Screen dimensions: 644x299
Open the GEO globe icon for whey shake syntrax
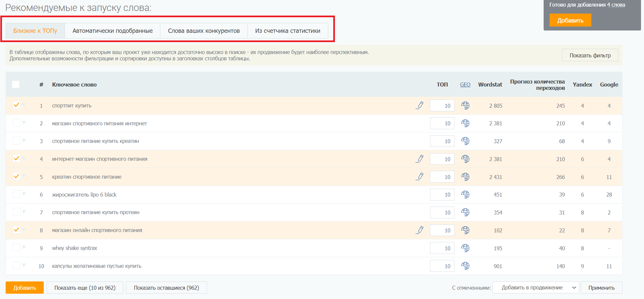tap(465, 248)
